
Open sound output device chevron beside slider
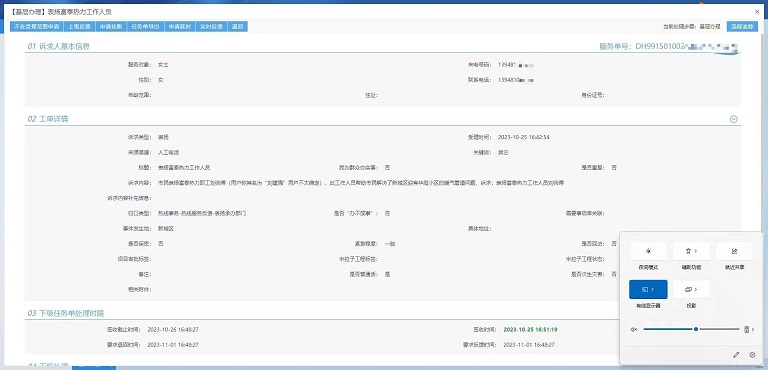(x=749, y=329)
